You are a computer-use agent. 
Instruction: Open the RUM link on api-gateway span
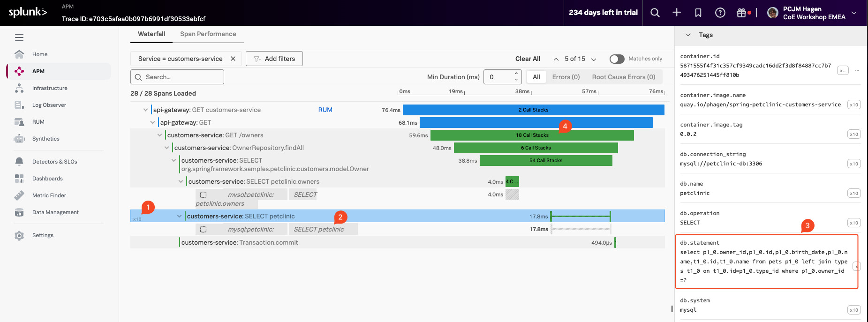325,110
